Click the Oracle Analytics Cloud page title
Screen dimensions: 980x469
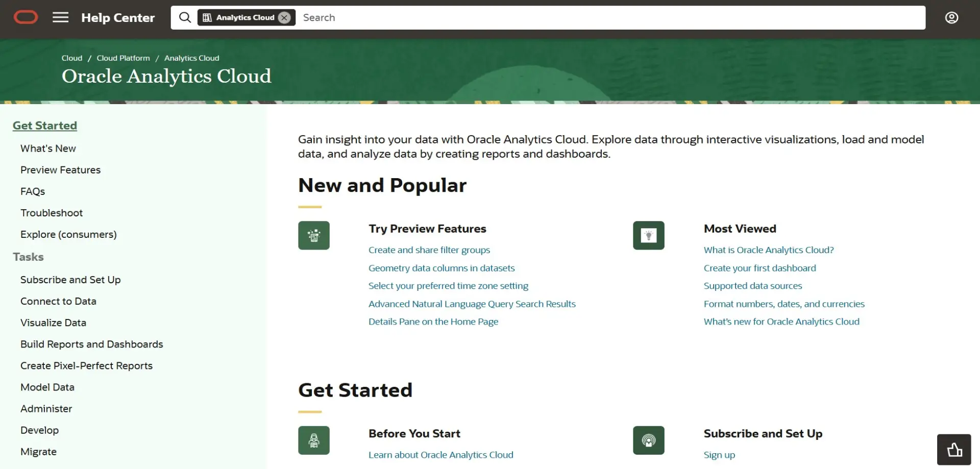(x=166, y=76)
